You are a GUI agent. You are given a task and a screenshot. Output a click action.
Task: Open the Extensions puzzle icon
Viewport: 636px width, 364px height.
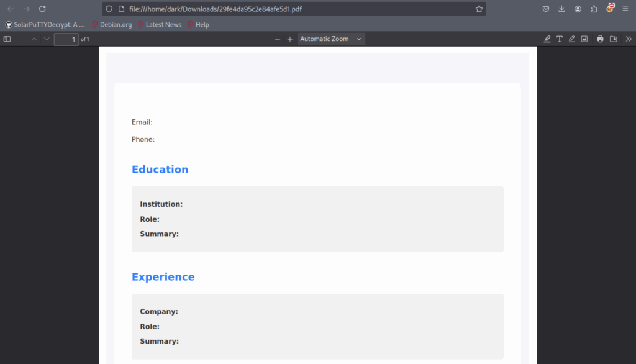point(594,9)
